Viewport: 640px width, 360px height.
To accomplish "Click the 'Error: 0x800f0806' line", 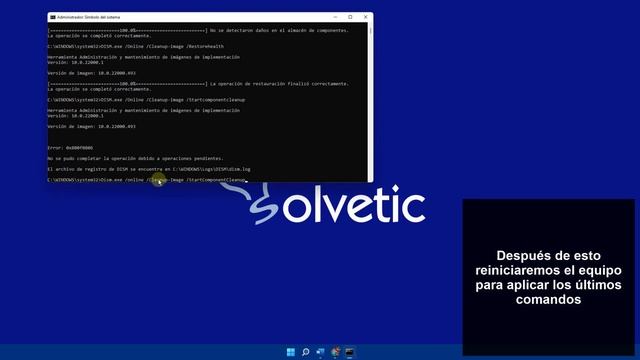I will pyautogui.click(x=70, y=148).
